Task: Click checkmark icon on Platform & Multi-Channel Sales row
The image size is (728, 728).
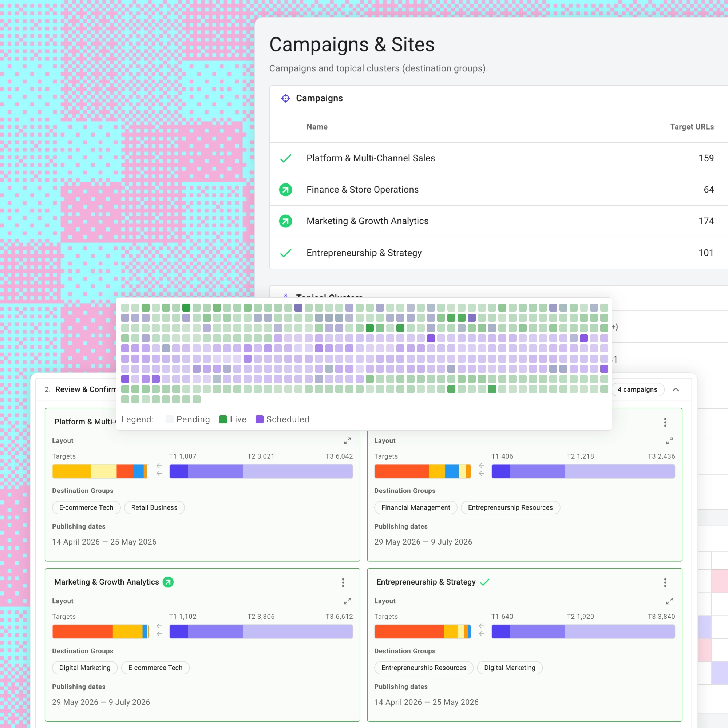Action: tap(286, 158)
